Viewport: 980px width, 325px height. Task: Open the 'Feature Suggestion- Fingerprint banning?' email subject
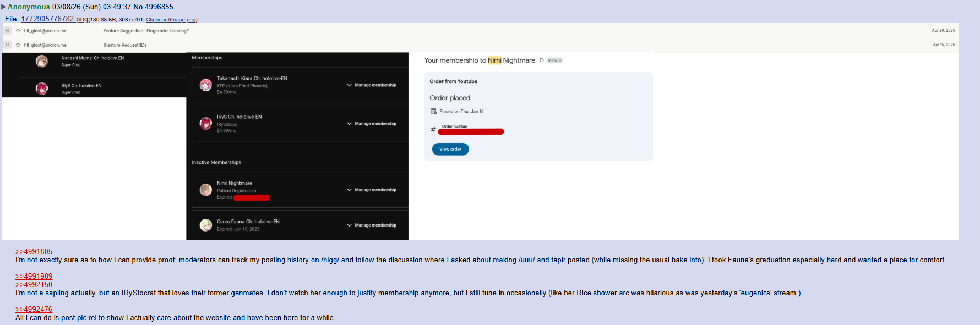(x=146, y=31)
